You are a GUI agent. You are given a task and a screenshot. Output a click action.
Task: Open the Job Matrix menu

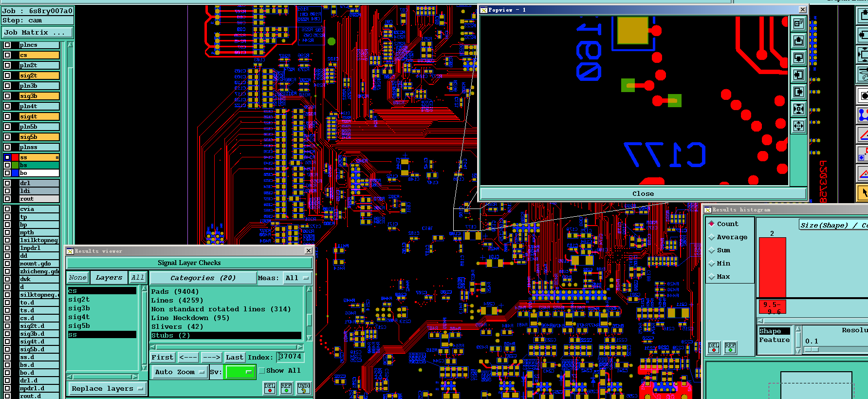click(x=37, y=32)
